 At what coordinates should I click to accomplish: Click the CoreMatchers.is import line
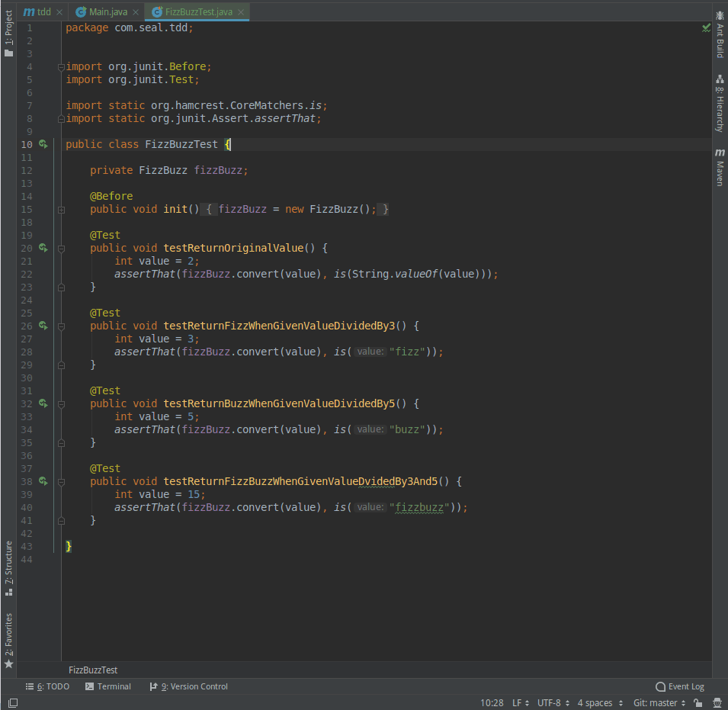pyautogui.click(x=197, y=106)
